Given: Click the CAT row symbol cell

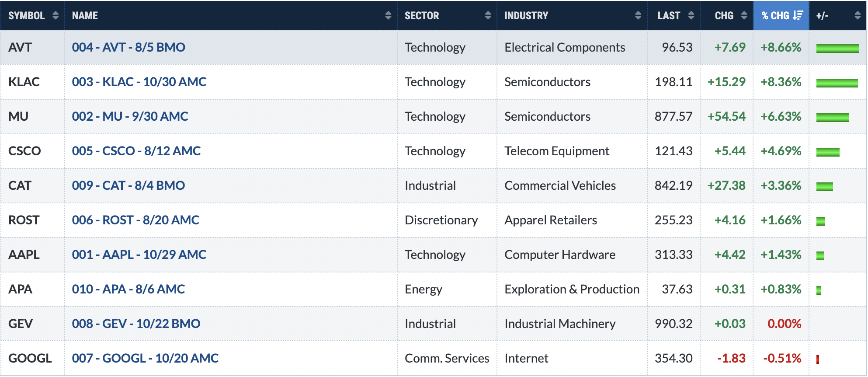Looking at the screenshot, I should coord(33,185).
